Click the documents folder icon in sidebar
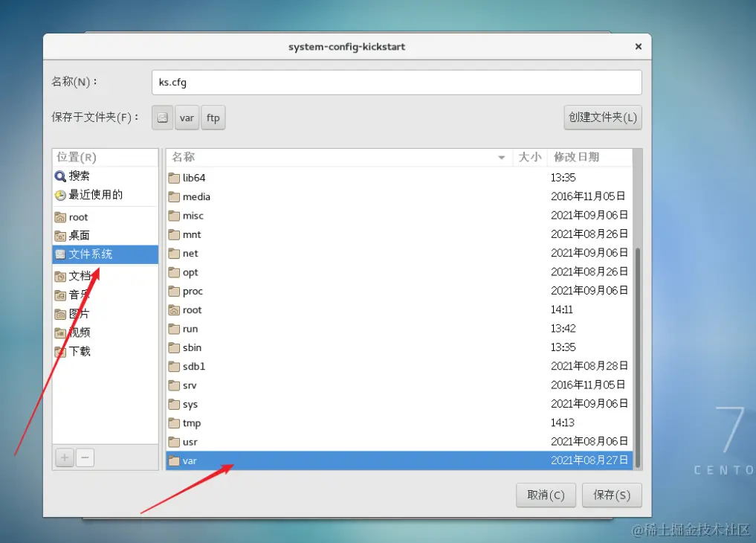The image size is (756, 543). (60, 276)
